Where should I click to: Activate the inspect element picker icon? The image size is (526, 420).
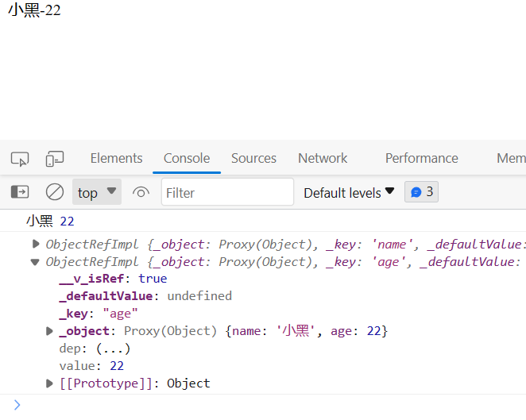(x=20, y=159)
